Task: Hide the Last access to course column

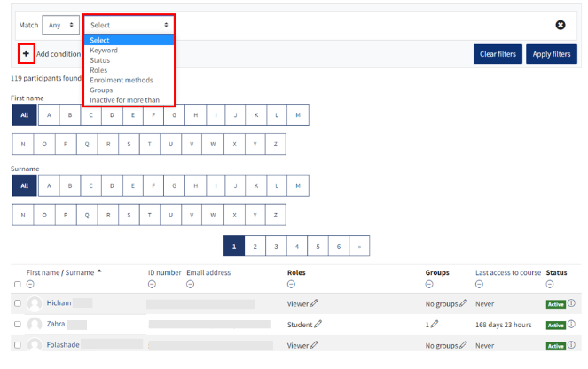Action: pyautogui.click(x=479, y=284)
